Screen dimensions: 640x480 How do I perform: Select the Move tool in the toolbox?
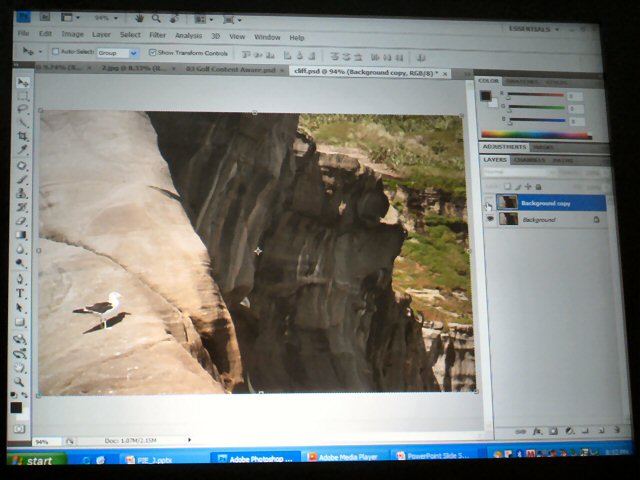(x=22, y=83)
